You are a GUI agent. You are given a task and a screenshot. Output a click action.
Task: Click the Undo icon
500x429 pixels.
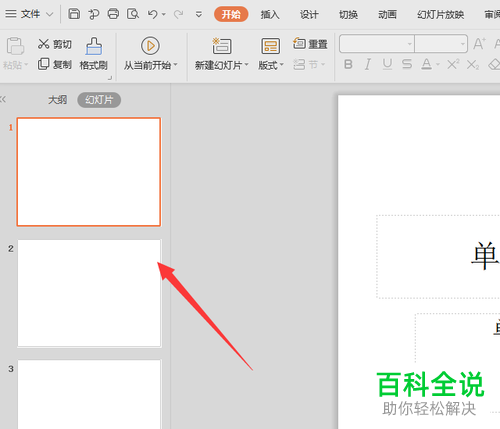[153, 14]
